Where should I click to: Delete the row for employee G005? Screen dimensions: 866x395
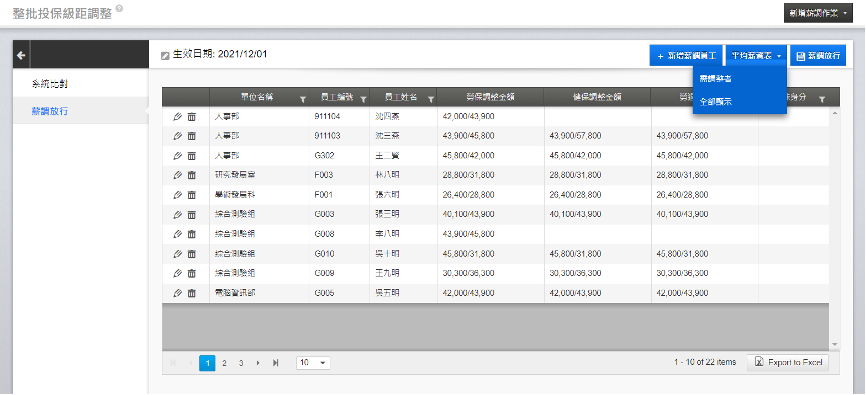point(192,293)
